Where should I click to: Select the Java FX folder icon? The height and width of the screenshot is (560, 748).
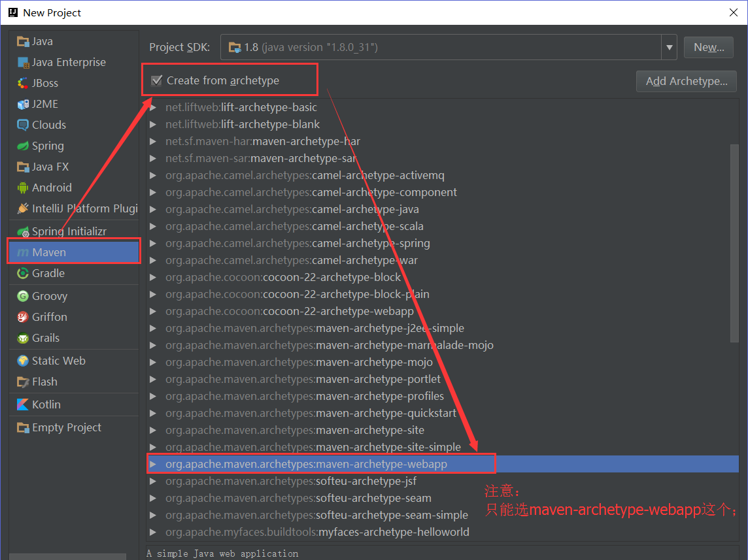pyautogui.click(x=23, y=167)
